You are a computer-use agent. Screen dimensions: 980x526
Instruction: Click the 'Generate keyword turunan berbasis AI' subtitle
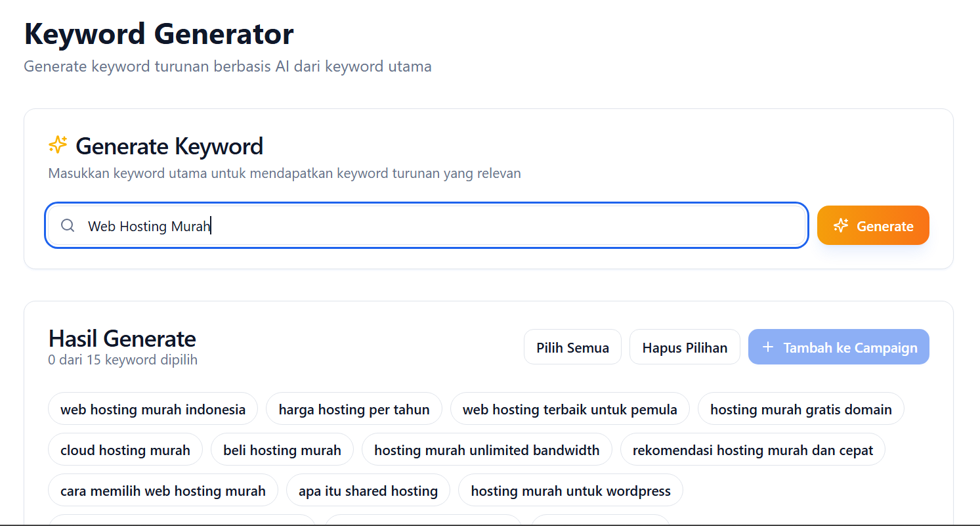point(228,66)
